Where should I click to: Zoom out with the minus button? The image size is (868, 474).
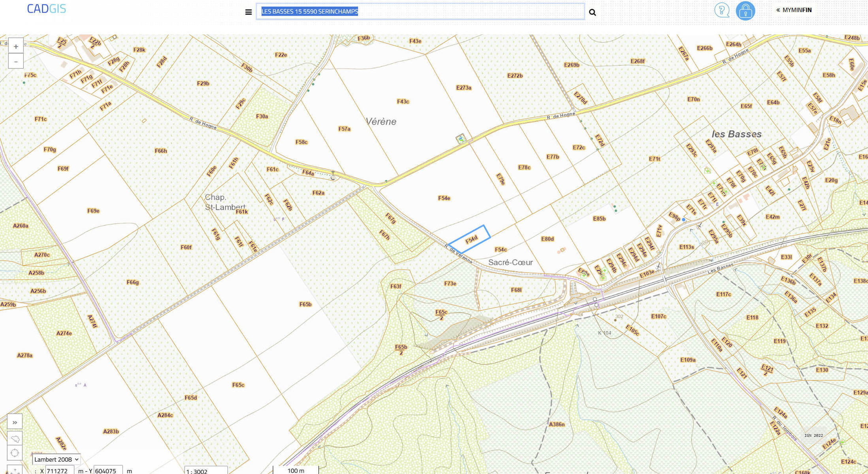(x=16, y=62)
